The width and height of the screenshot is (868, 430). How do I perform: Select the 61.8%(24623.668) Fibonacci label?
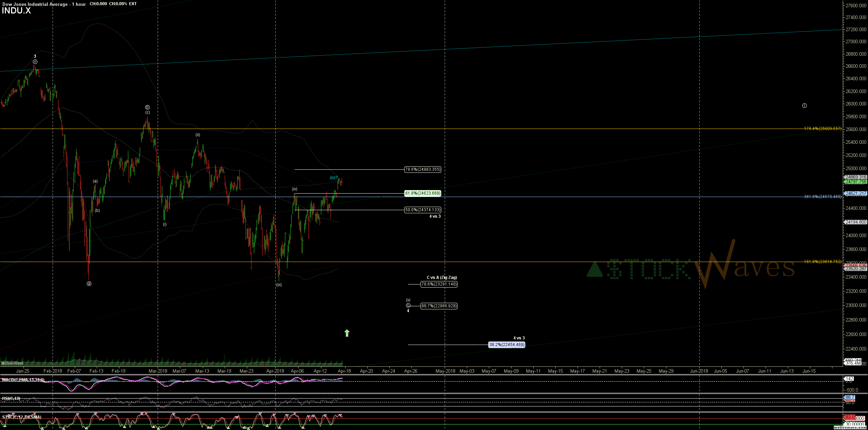click(x=423, y=193)
